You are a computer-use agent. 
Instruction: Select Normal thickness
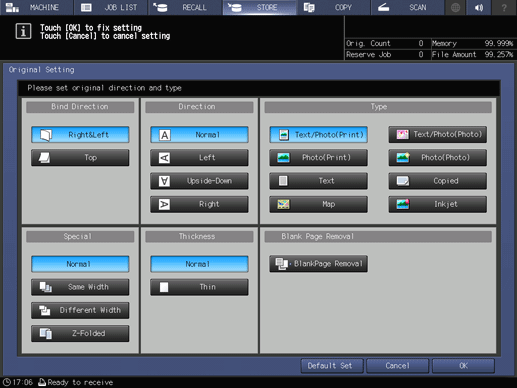(199, 264)
